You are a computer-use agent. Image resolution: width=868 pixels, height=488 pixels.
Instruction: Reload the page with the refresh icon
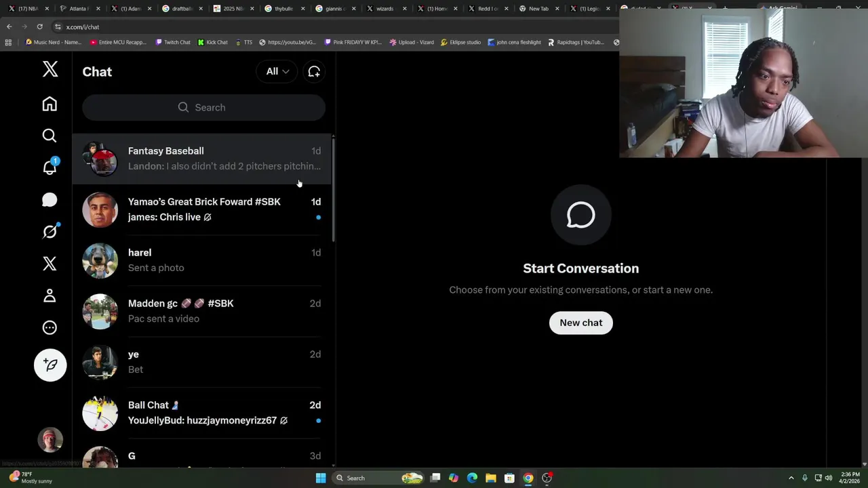[x=39, y=26]
